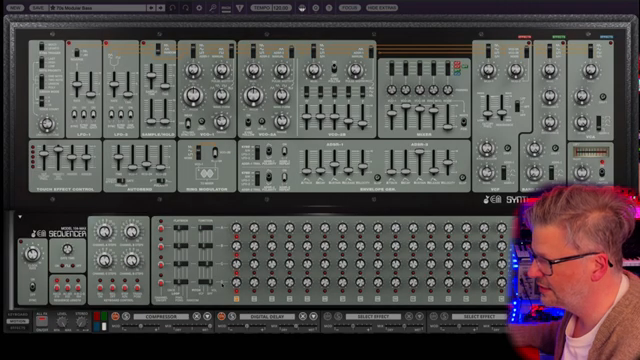Click the effects LEVEL knob
The width and height of the screenshot is (640, 360).
pyautogui.click(x=62, y=322)
